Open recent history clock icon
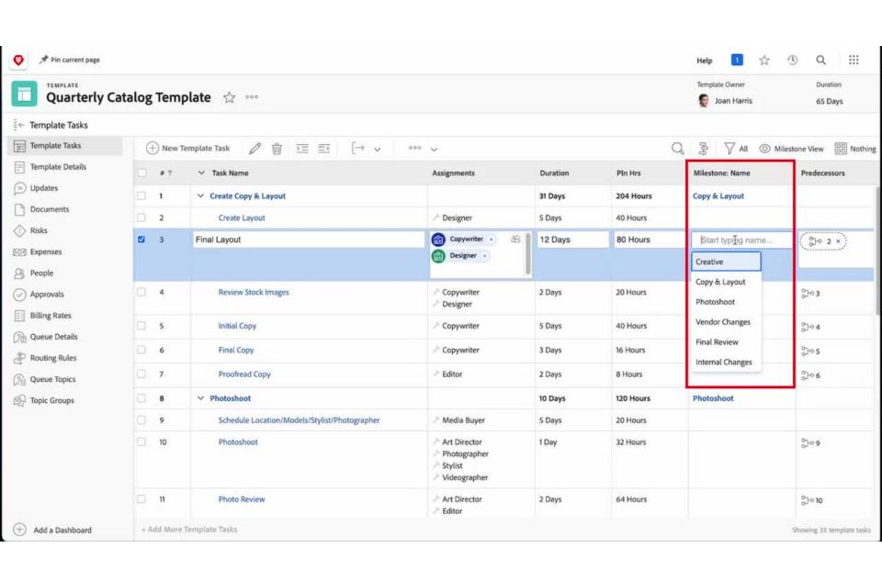882x588 pixels. tap(792, 60)
